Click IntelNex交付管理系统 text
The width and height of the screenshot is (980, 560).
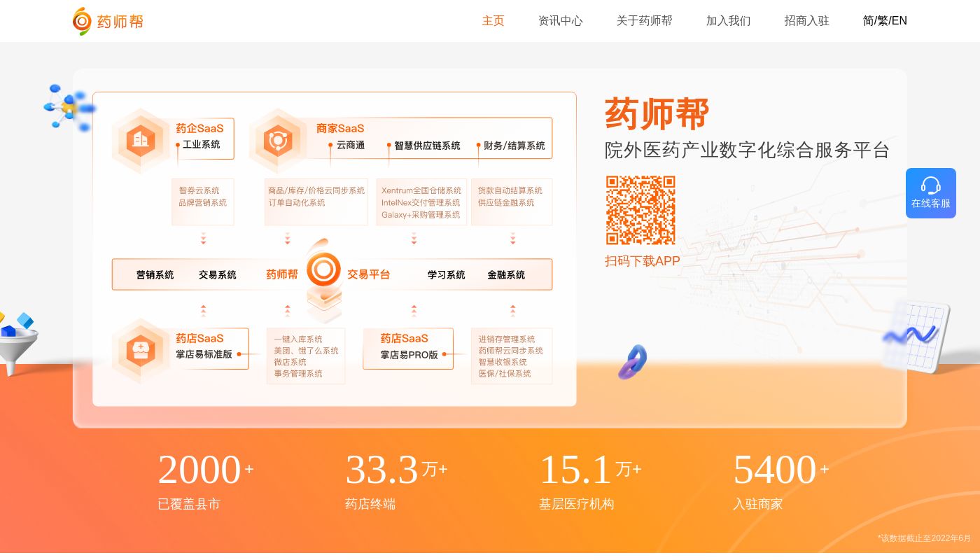421,202
